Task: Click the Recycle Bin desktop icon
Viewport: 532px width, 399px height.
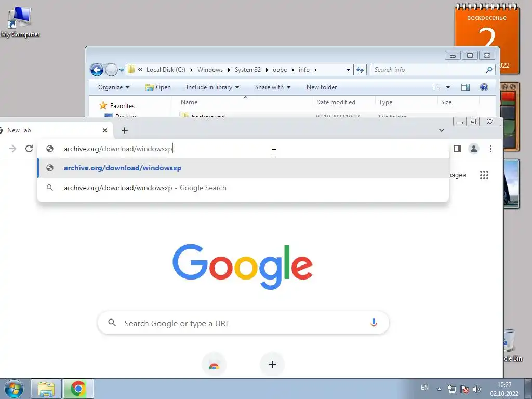Action: [512, 345]
